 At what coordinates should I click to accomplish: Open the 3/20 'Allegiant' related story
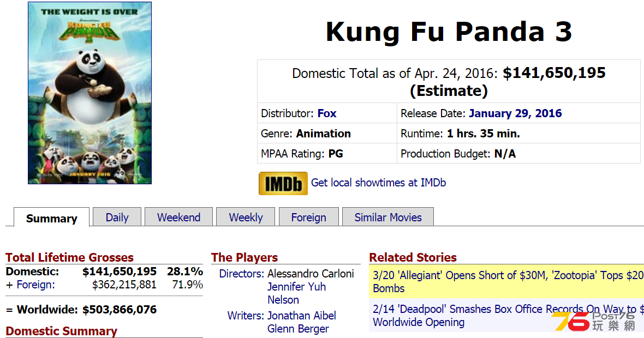click(508, 282)
